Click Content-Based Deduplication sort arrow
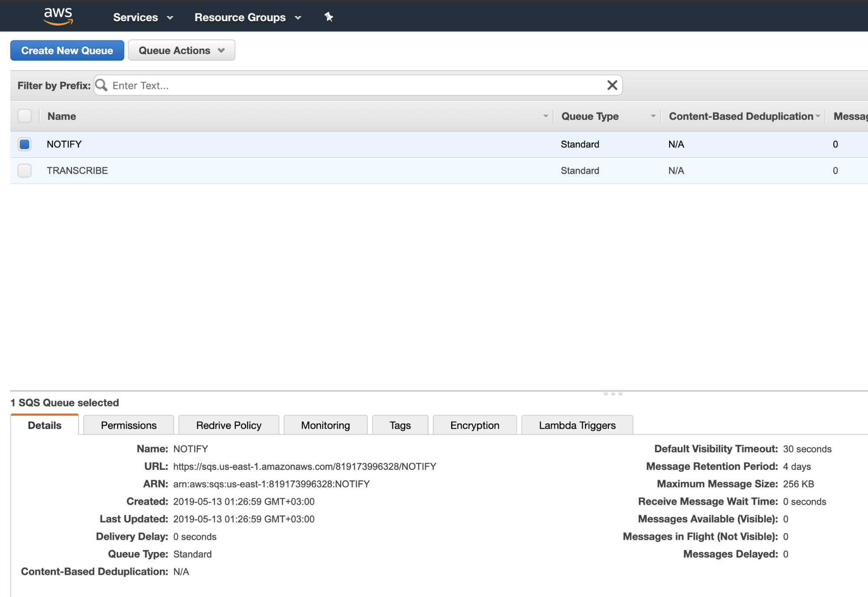Image resolution: width=868 pixels, height=597 pixels. (x=818, y=116)
